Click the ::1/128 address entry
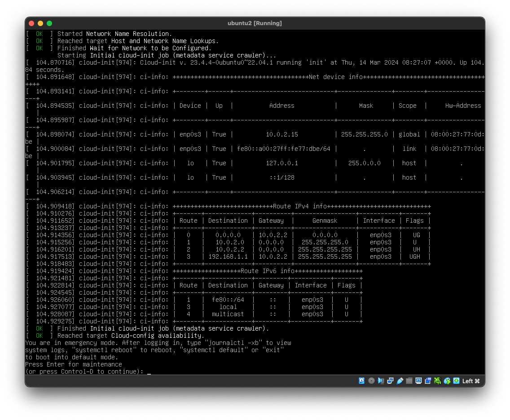The height and width of the screenshot is (420, 510). coord(282,177)
